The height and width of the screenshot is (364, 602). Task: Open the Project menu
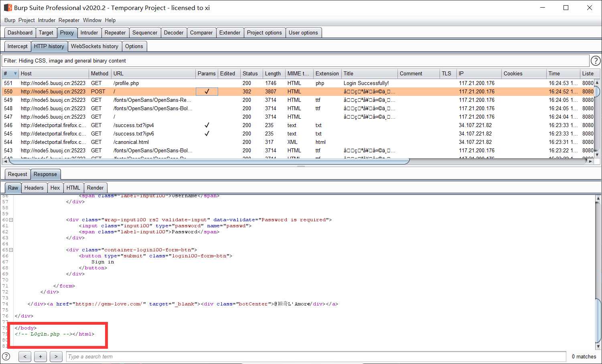(x=26, y=20)
